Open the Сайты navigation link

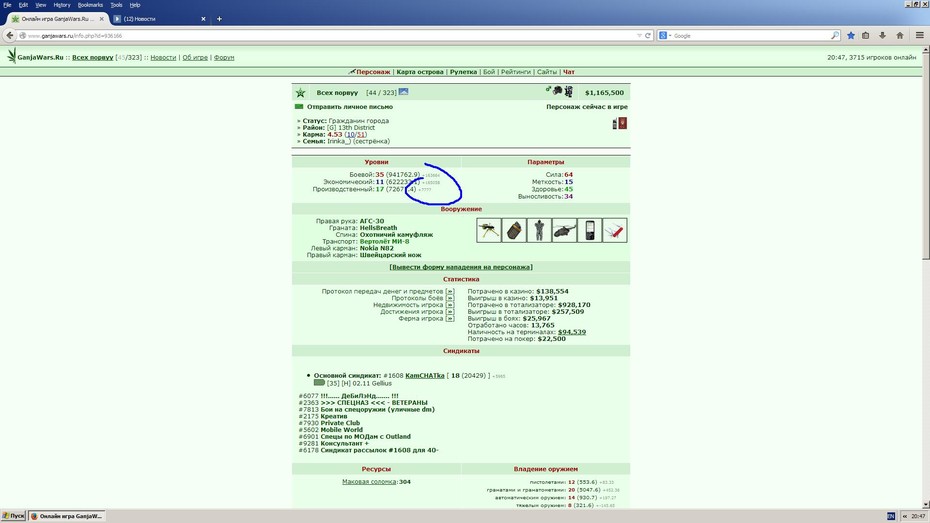pyautogui.click(x=547, y=72)
